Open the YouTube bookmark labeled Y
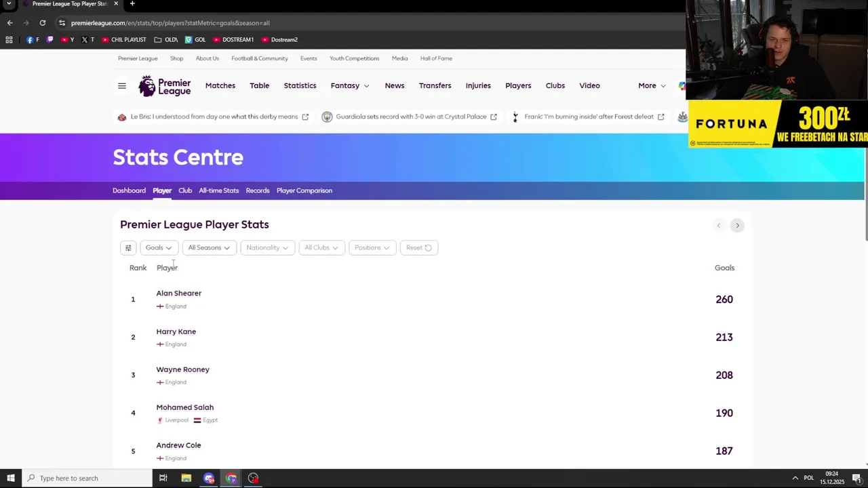868x488 pixels. point(67,40)
